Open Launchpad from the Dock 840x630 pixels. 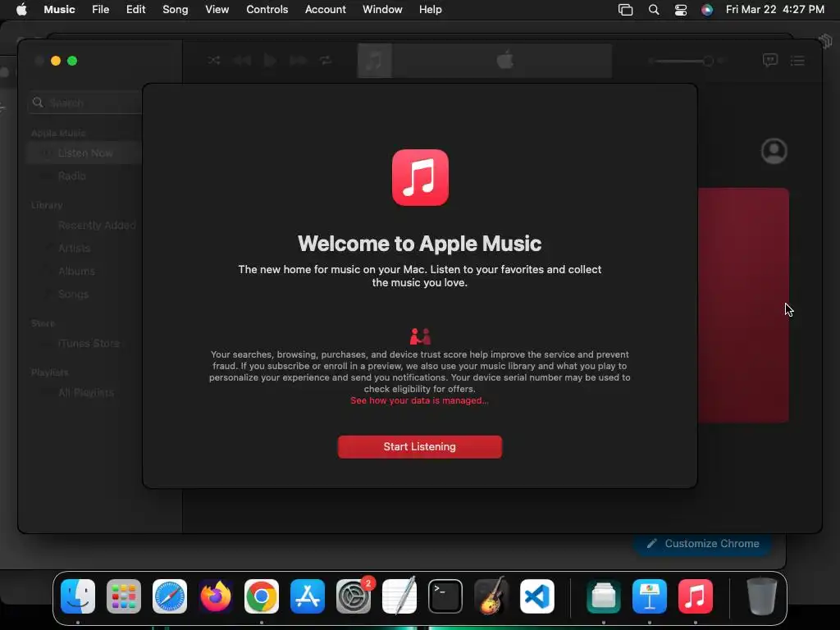click(124, 596)
